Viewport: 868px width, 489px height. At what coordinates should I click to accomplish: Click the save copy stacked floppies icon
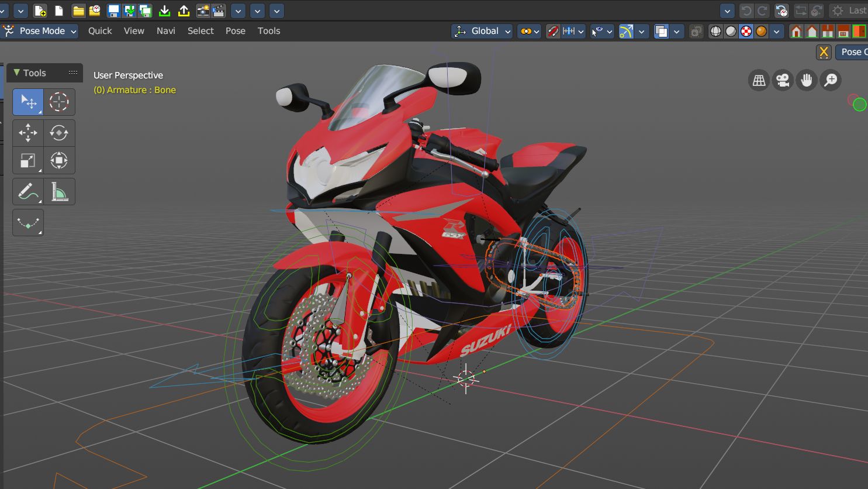[145, 11]
